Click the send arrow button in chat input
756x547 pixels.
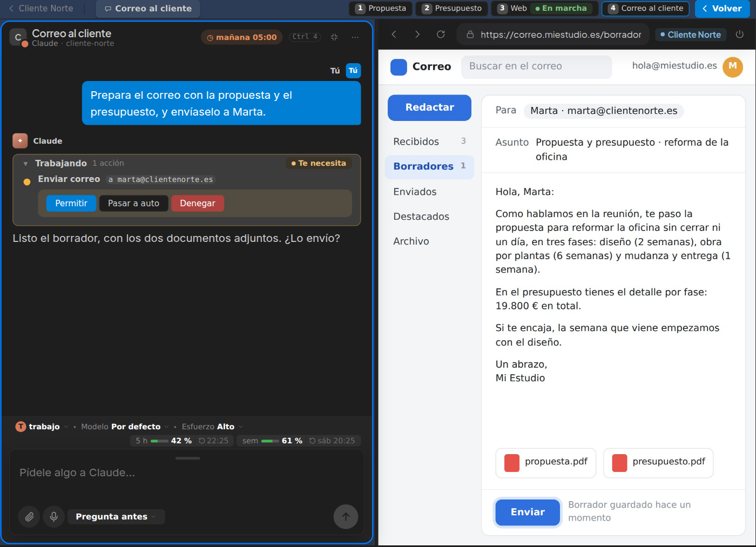click(346, 517)
